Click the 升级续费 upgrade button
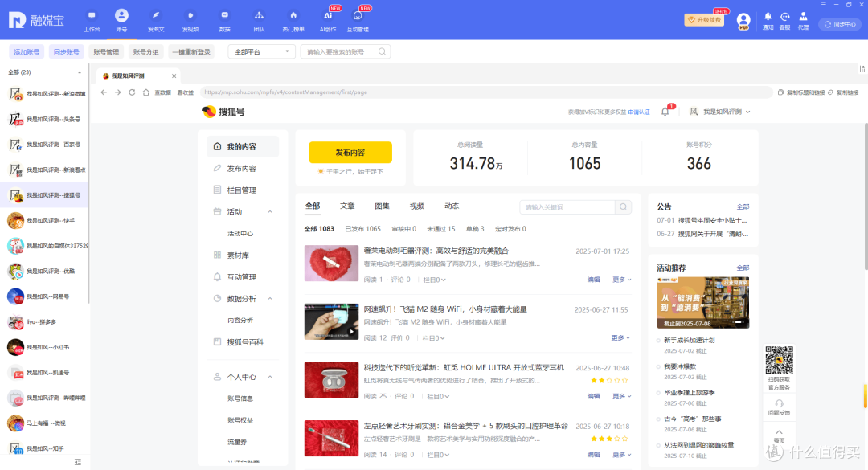The height and width of the screenshot is (470, 868). (x=704, y=20)
